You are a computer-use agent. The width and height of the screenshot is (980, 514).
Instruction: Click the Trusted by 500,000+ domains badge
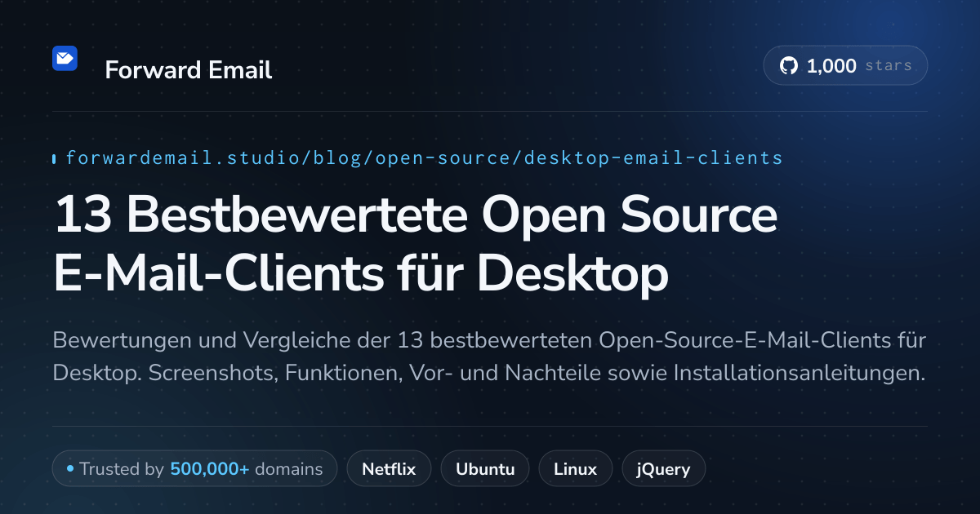pyautogui.click(x=194, y=469)
